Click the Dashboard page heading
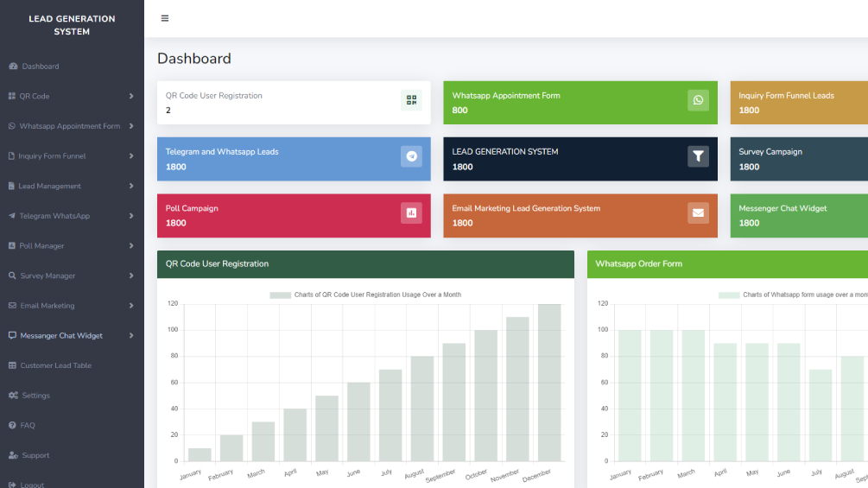This screenshot has width=868, height=488. point(193,59)
